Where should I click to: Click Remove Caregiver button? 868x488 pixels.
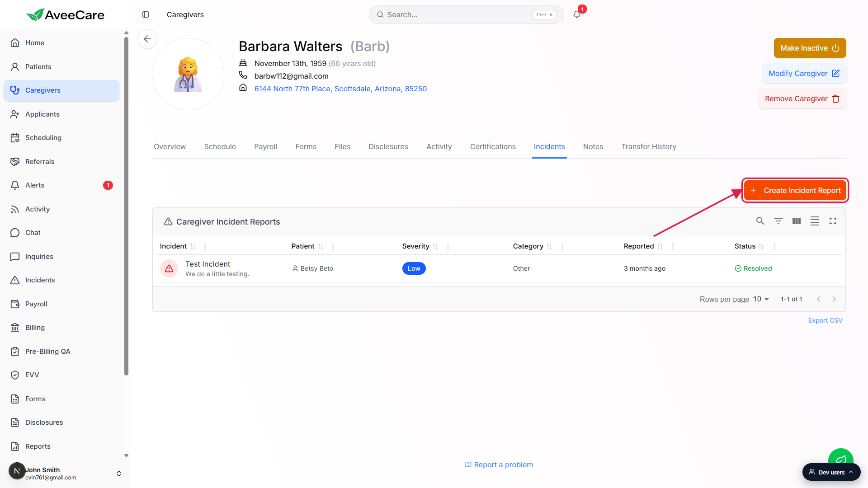(802, 99)
